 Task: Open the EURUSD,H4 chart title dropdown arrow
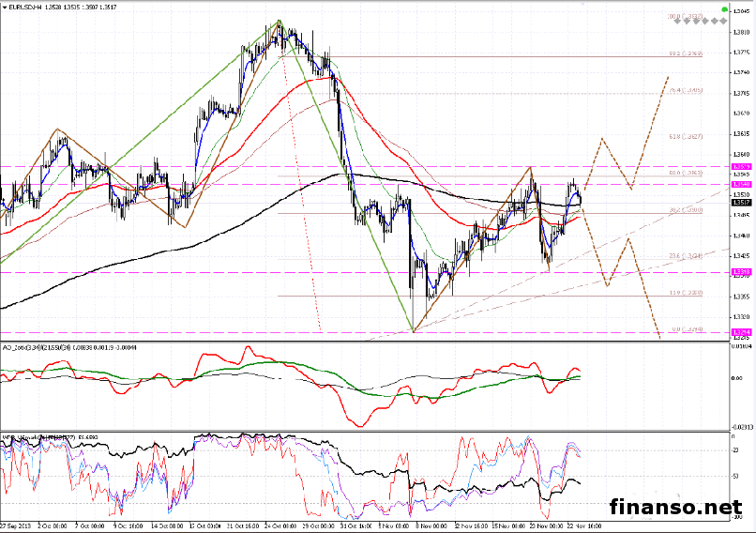(6, 7)
